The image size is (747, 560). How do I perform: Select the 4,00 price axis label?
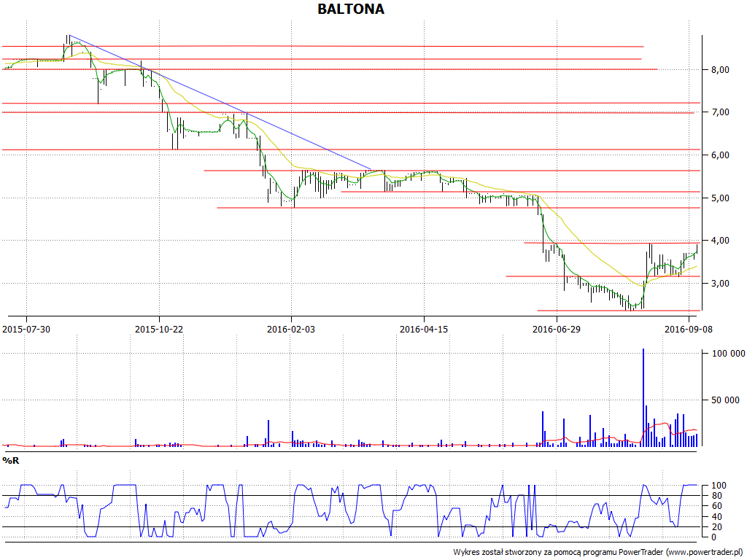(x=720, y=241)
